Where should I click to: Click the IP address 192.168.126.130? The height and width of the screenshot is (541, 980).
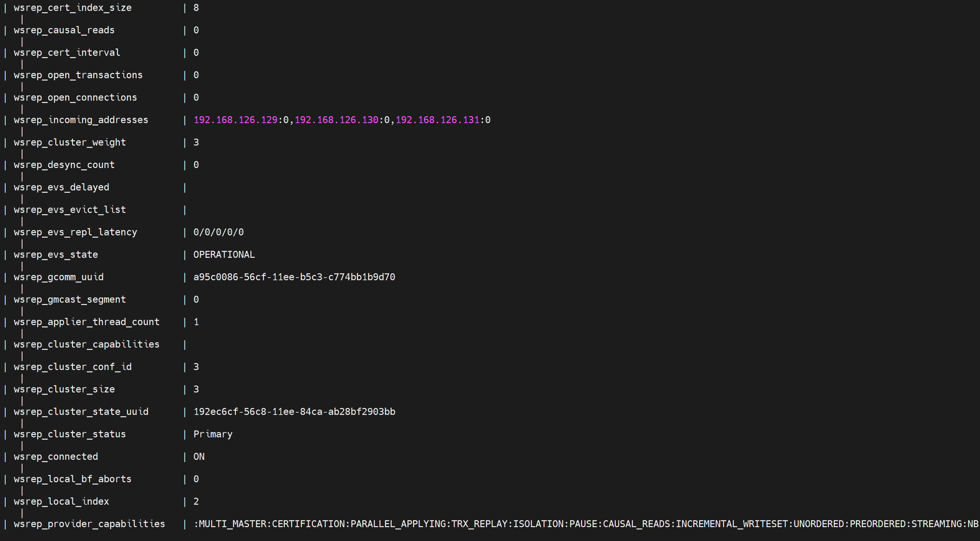(x=336, y=120)
